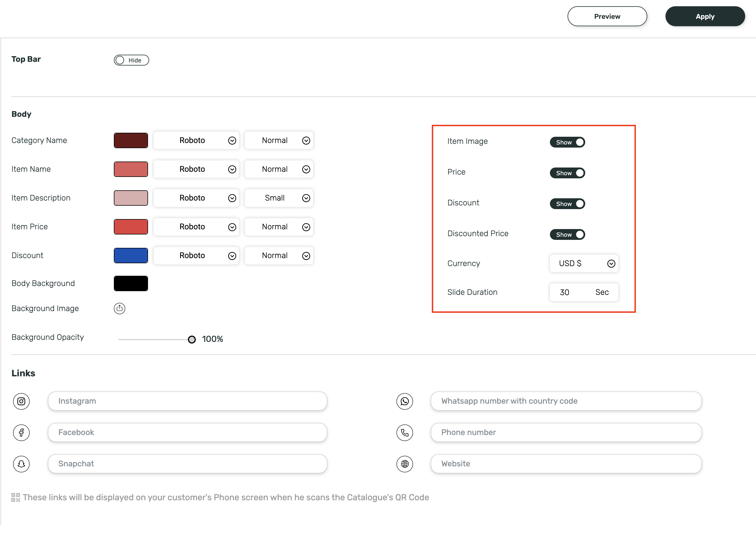Click the Top Bar label
Screen dimensions: 756x539
point(26,59)
